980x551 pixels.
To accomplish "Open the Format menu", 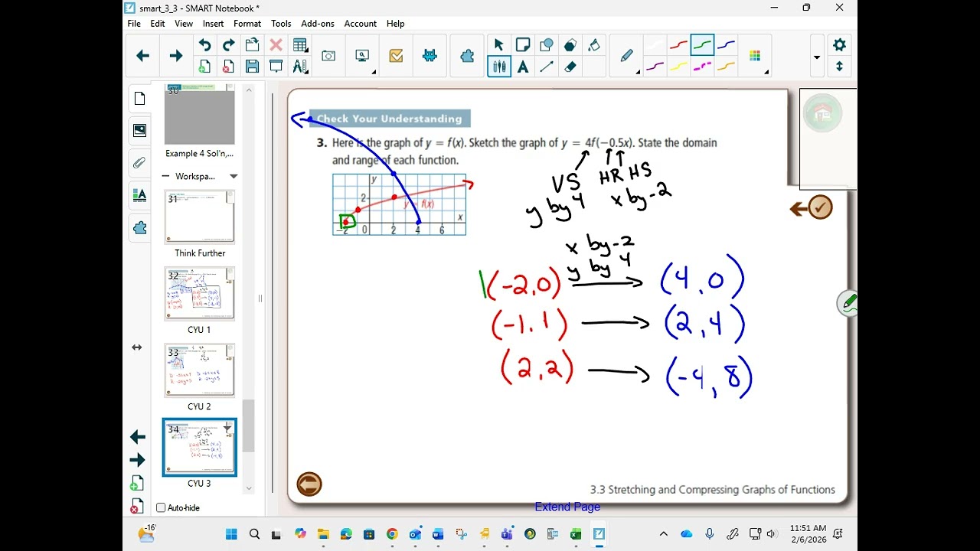I will pos(247,24).
